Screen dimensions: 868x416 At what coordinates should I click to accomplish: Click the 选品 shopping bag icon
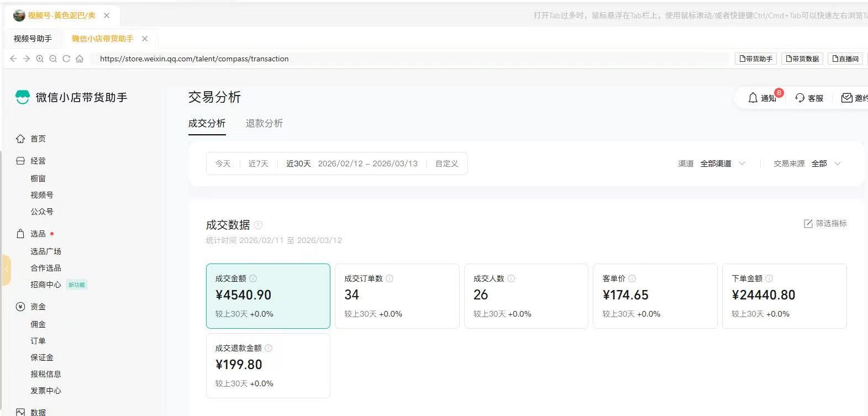click(20, 234)
